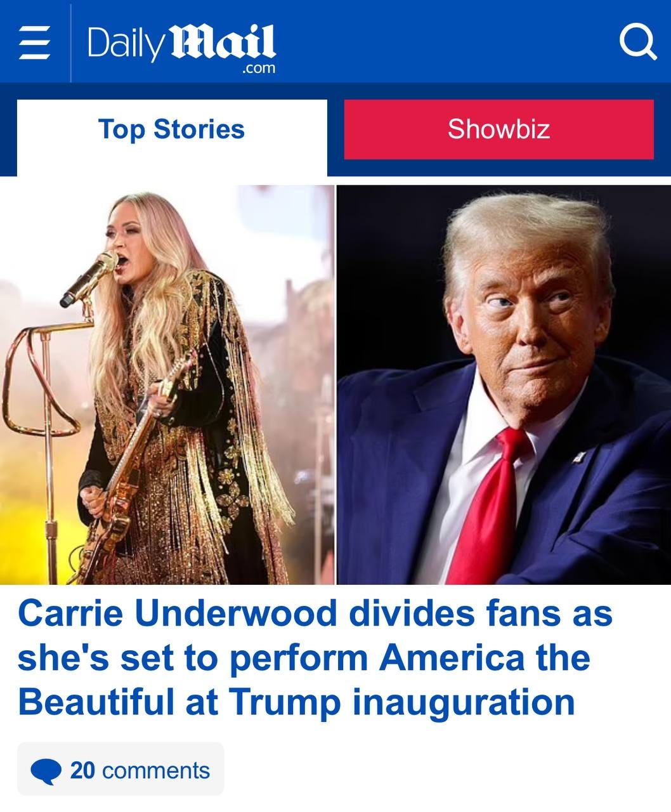671x812 pixels.
Task: Click the headline line 'Beautiful at Trump inauguration'
Action: [x=296, y=701]
